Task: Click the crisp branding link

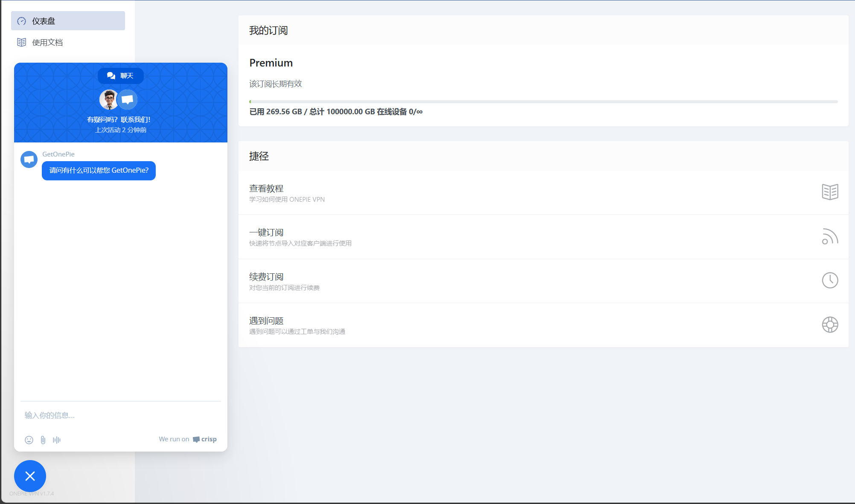Action: tap(205, 439)
